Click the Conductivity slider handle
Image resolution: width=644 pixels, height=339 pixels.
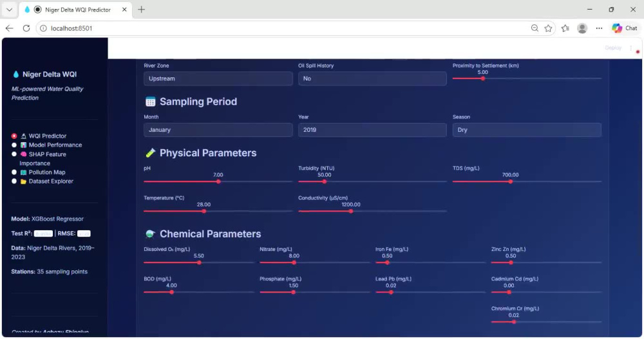click(x=351, y=212)
